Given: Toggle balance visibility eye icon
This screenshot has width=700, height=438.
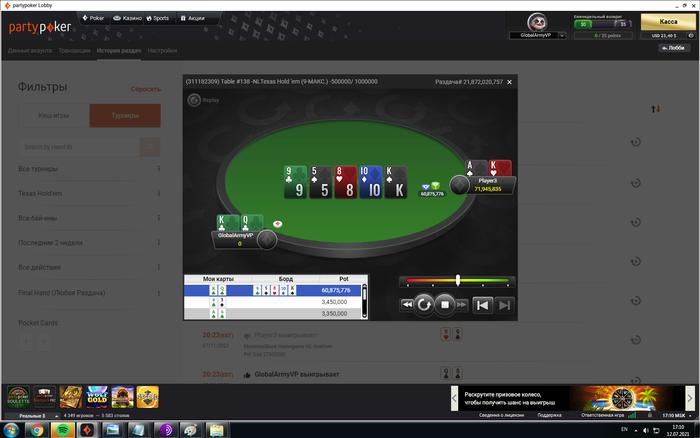Looking at the screenshot, I should (691, 36).
